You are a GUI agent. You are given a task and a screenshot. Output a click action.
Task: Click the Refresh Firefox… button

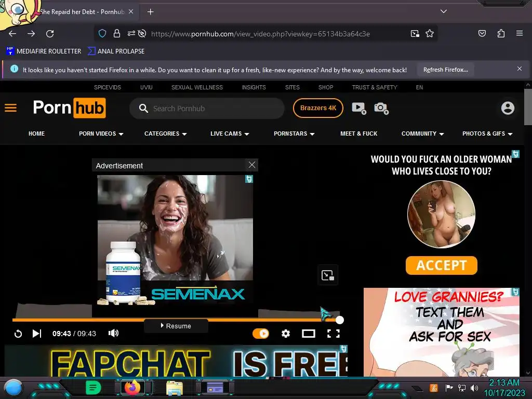(x=445, y=70)
